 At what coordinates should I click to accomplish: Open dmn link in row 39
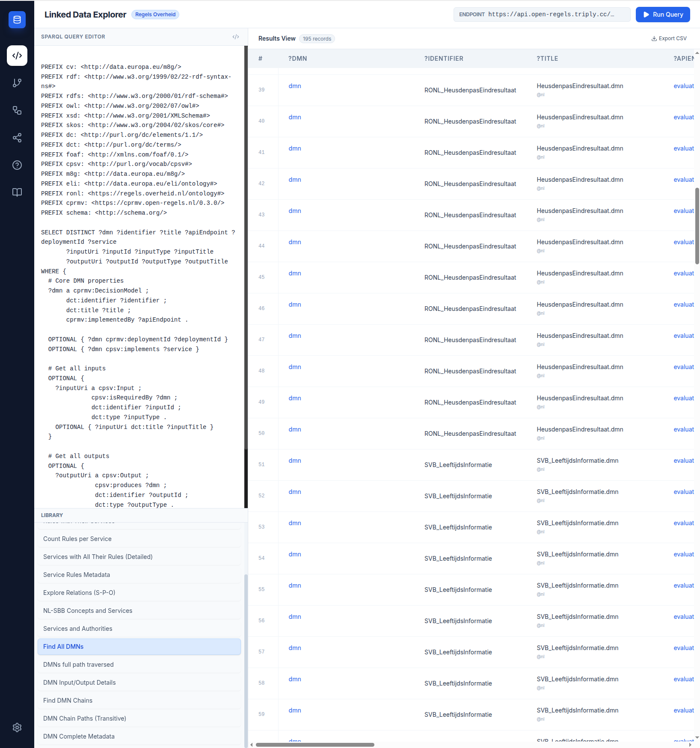295,86
